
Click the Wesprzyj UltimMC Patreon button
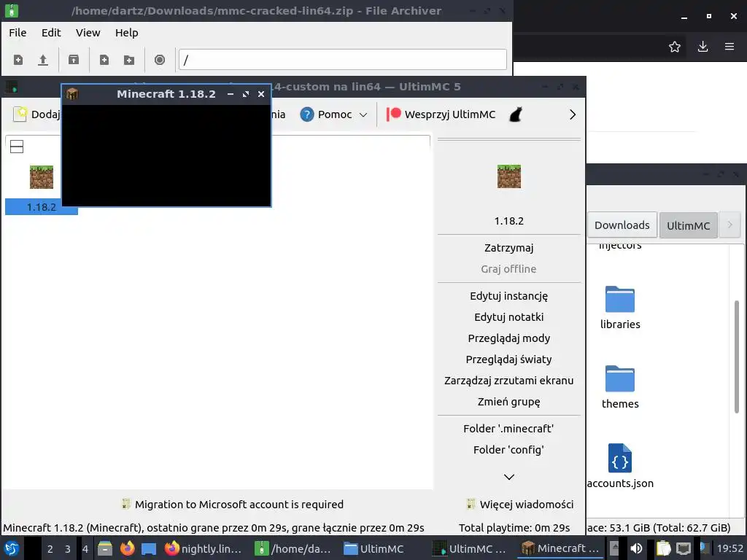pyautogui.click(x=441, y=114)
